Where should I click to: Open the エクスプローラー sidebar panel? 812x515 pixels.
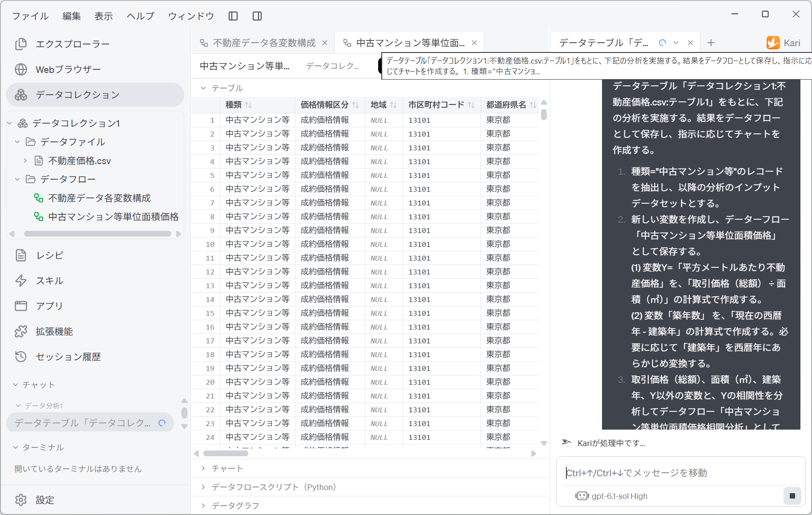pos(95,44)
